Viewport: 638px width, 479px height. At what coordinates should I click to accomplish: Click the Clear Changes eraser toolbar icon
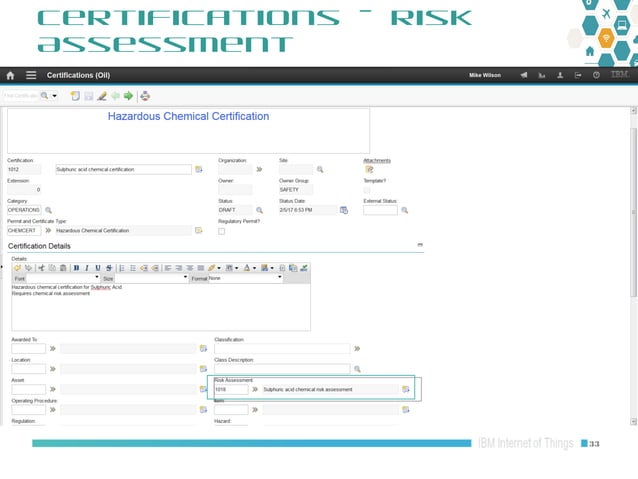point(102,96)
